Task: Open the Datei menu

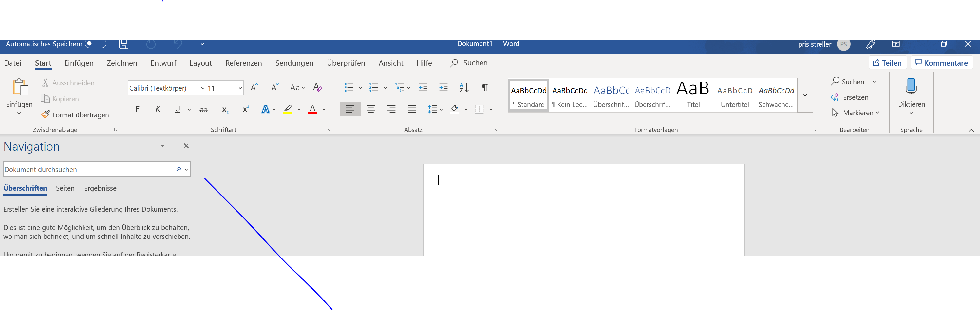Action: (x=12, y=63)
